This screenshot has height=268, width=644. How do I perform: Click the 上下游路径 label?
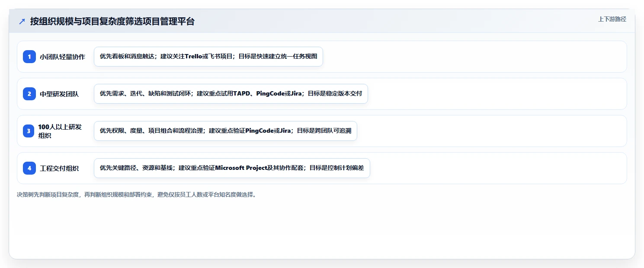tap(612, 19)
